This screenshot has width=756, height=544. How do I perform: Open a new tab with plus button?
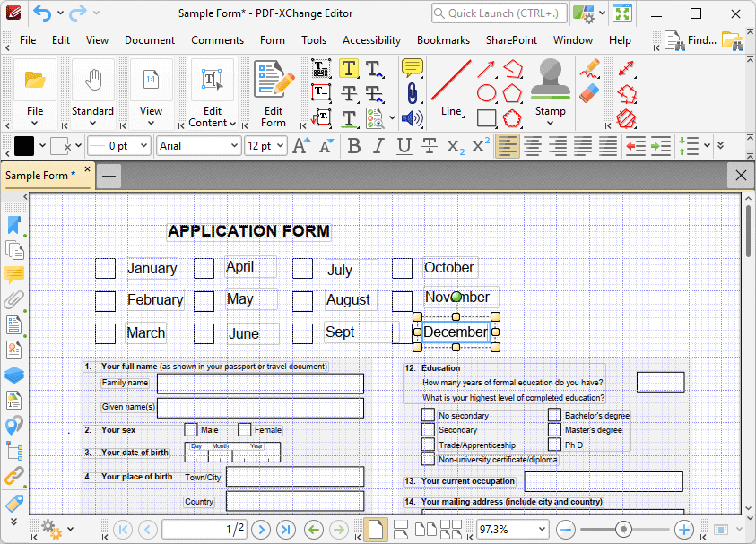[x=109, y=176]
